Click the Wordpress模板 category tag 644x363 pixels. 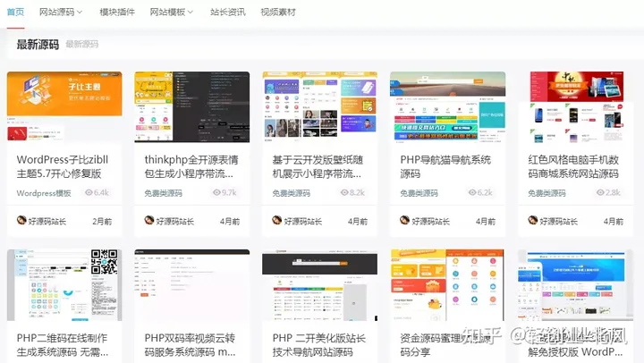click(x=44, y=193)
